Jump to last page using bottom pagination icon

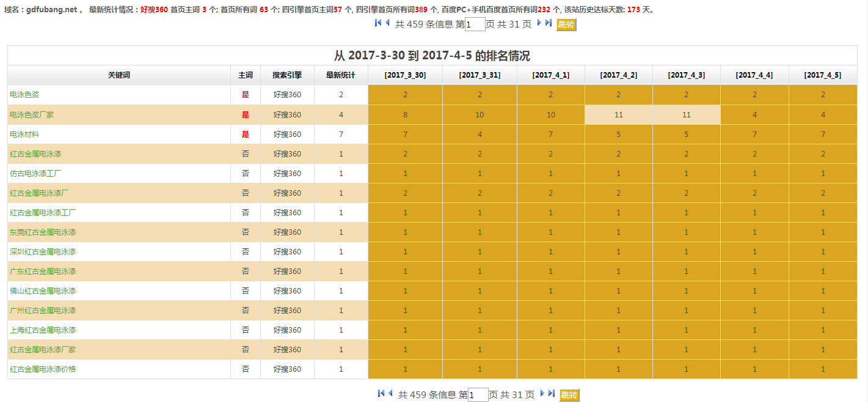point(552,393)
